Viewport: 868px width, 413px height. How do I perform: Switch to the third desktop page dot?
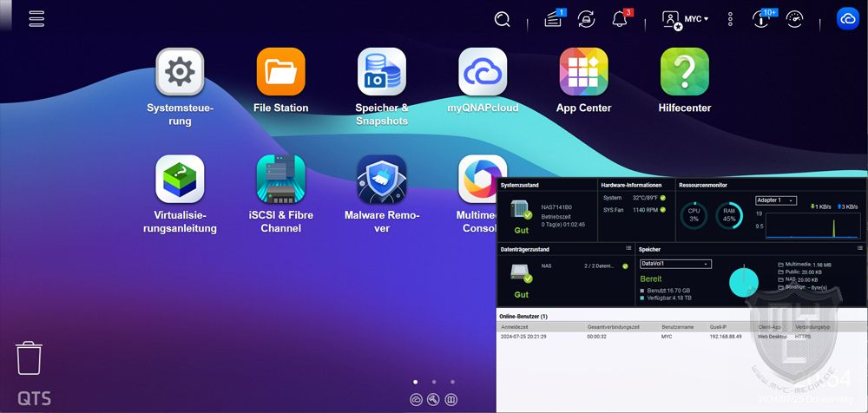(452, 382)
